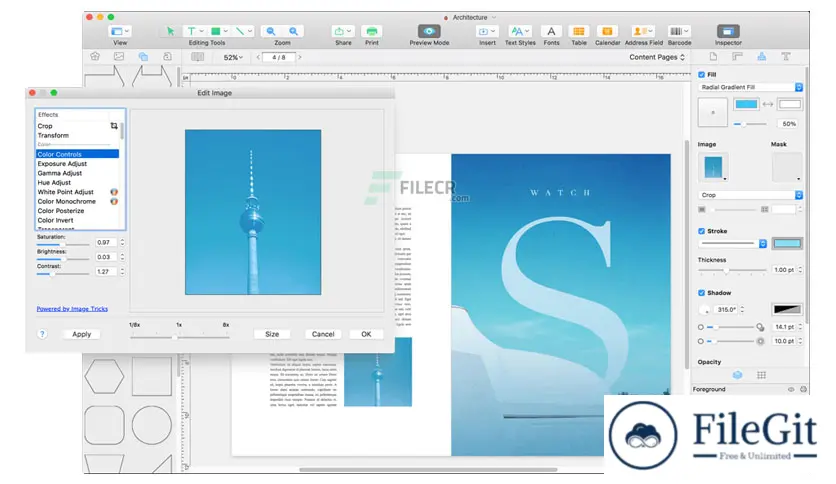Open the Share dropdown

click(x=343, y=31)
